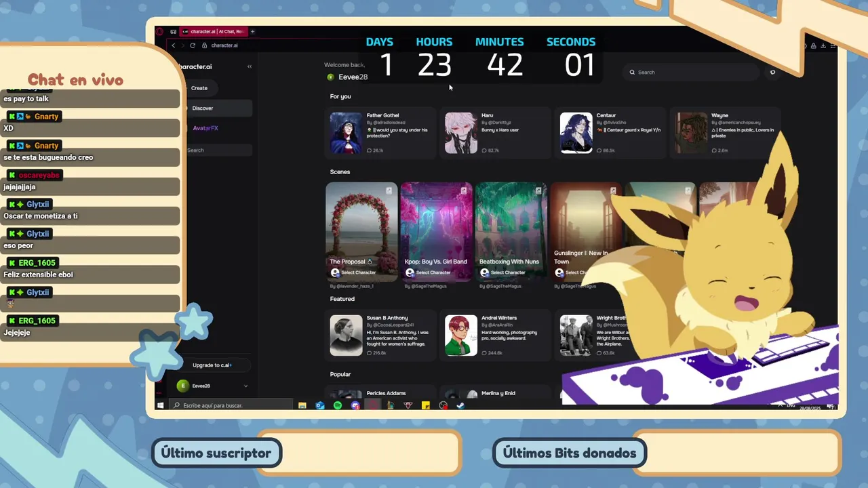
Task: Reload the character.ai page
Action: pos(193,45)
